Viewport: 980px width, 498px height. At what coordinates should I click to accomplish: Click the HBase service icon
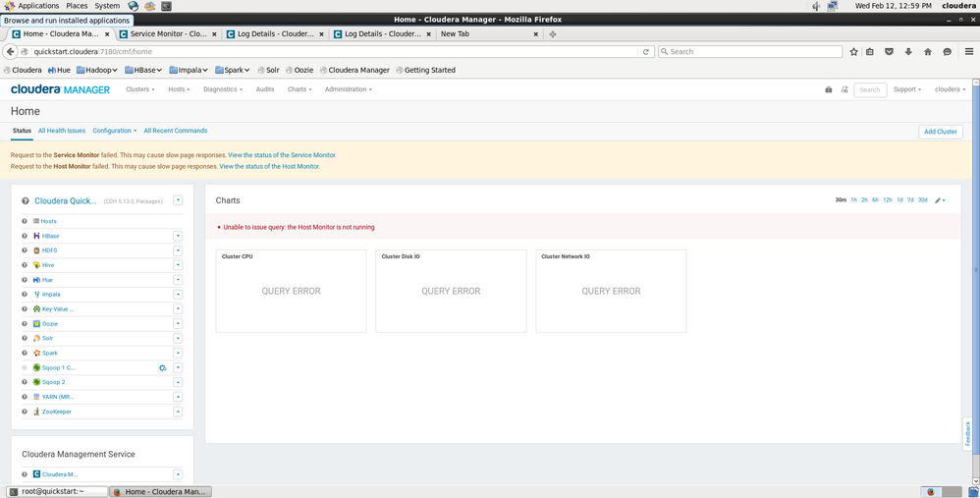(37, 236)
